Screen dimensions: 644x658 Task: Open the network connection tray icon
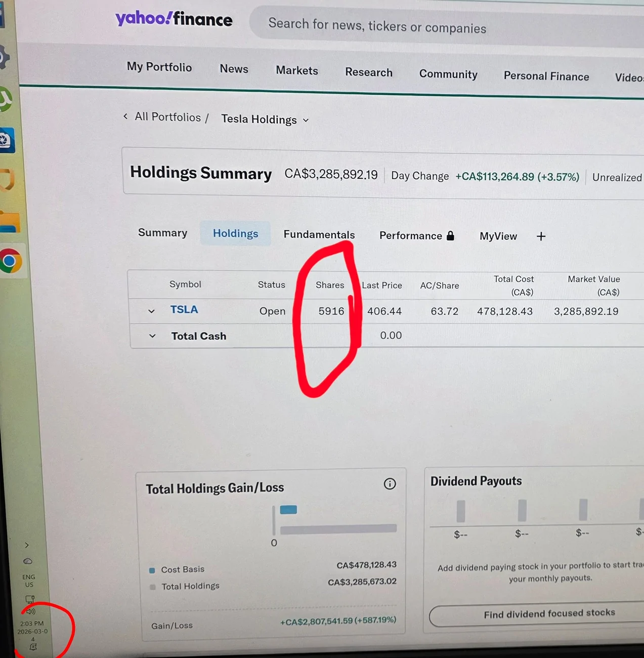[30, 599]
